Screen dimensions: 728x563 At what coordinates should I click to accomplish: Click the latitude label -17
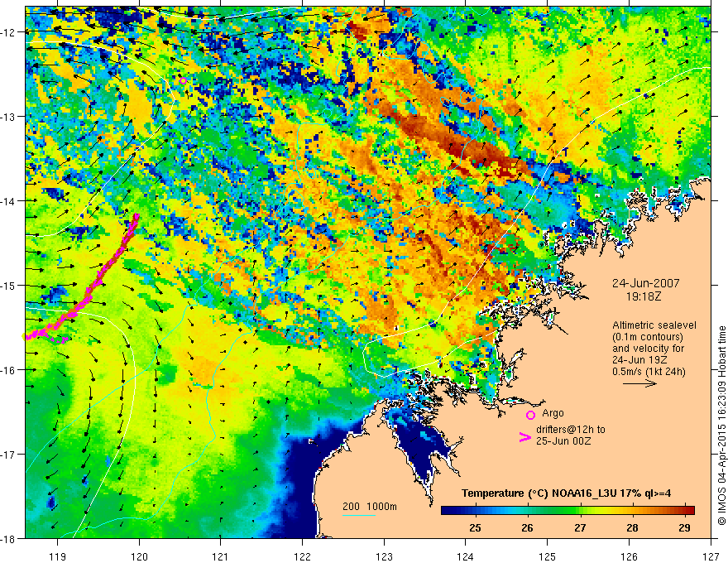9,455
